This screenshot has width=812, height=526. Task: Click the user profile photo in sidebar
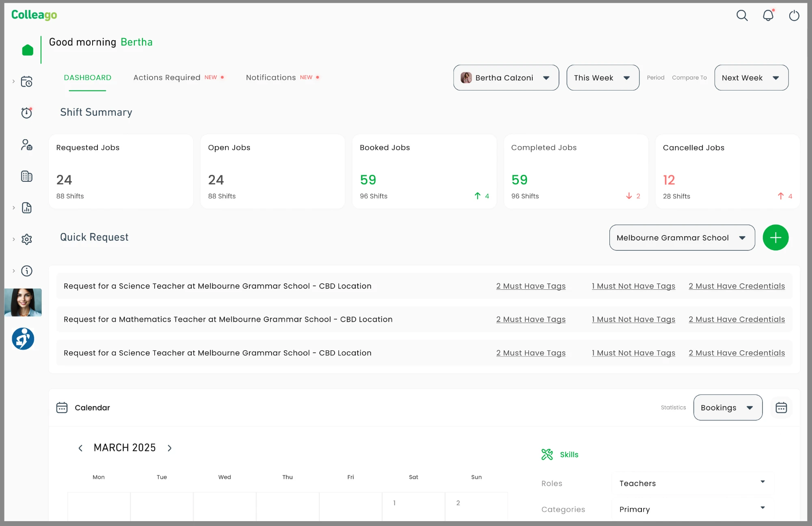pyautogui.click(x=23, y=302)
